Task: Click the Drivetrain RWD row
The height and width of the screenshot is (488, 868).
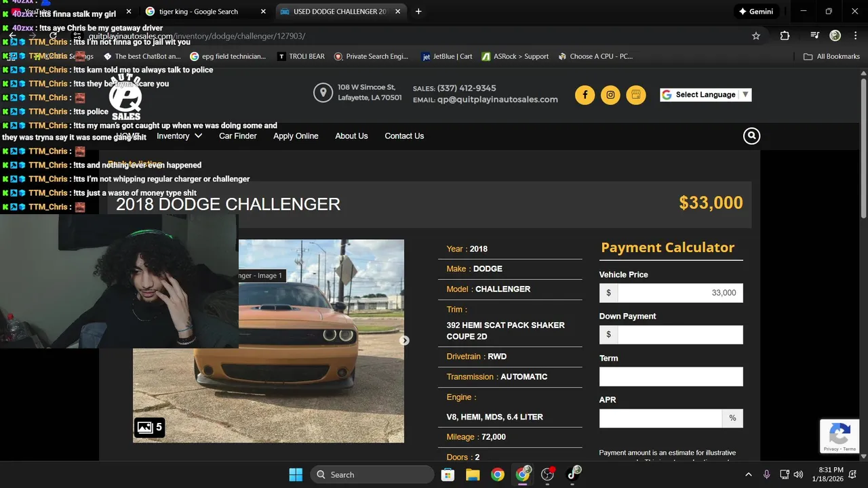Action: point(510,357)
